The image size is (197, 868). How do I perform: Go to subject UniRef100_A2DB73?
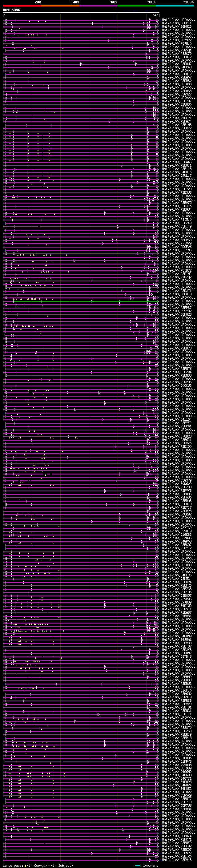coord(177,349)
